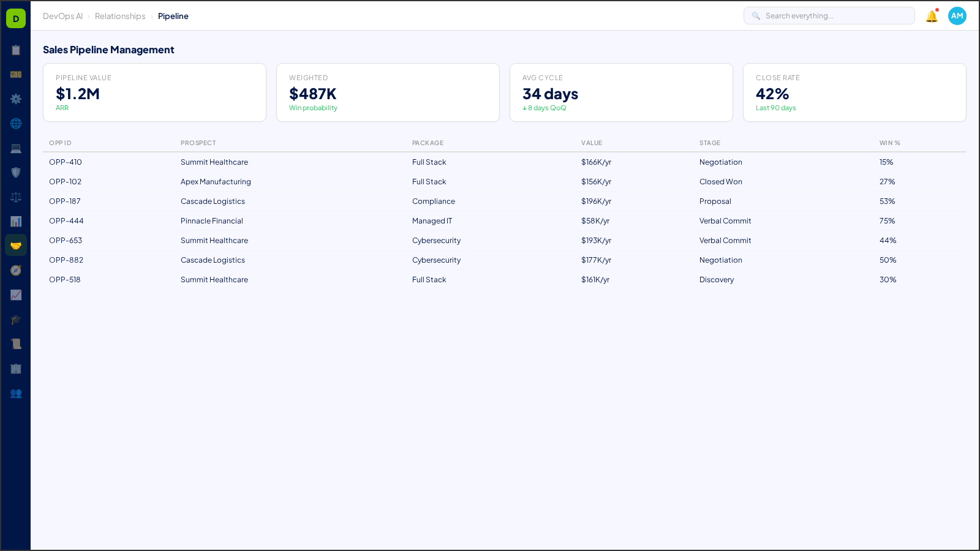This screenshot has height=551, width=980.
Task: Select the scales of justice icon
Action: (x=16, y=197)
